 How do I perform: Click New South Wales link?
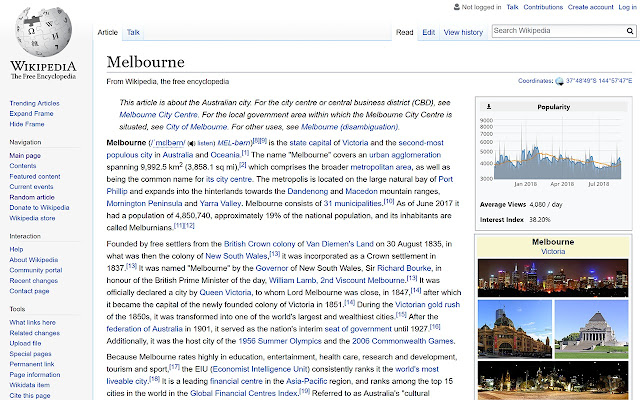tap(236, 256)
